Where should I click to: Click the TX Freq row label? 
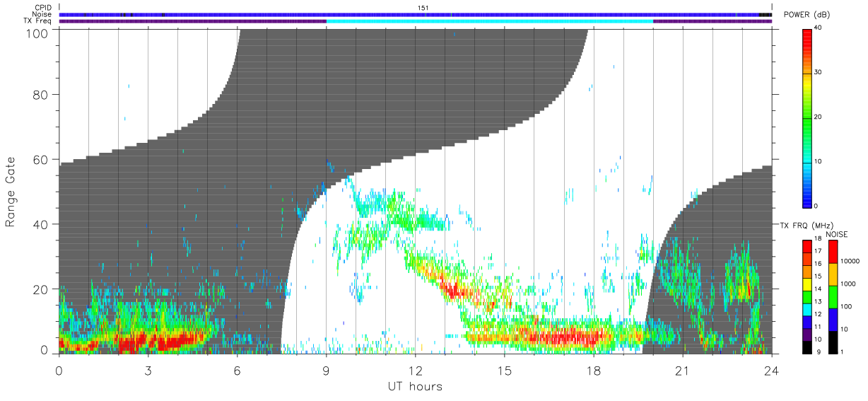[37, 21]
